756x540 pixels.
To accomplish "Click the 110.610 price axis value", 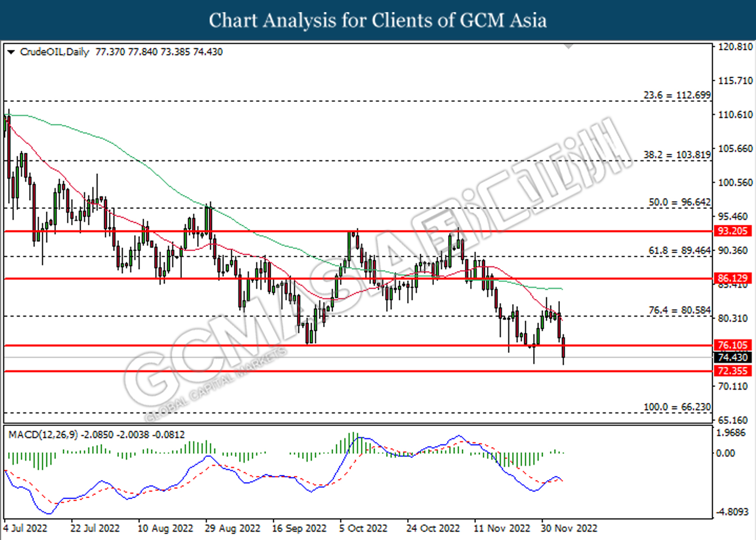I will pyautogui.click(x=735, y=115).
